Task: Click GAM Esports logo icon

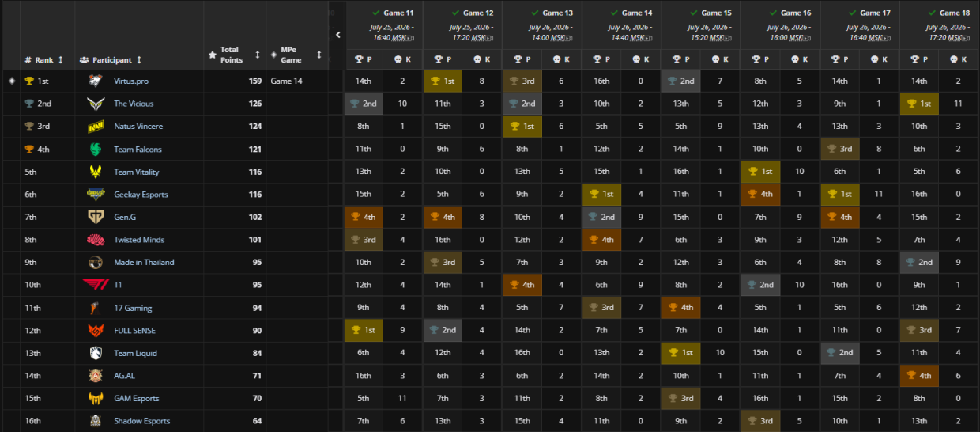Action: [95, 398]
